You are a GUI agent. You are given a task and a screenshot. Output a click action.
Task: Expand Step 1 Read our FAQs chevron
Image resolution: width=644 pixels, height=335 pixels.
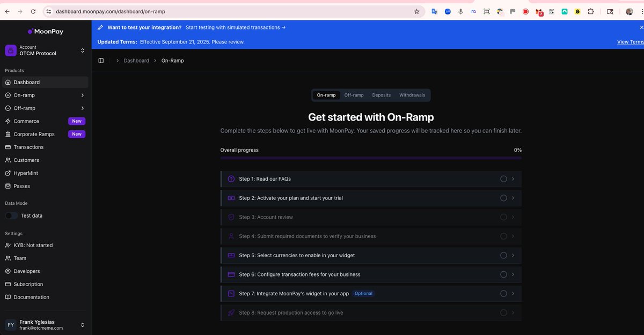[513, 179]
